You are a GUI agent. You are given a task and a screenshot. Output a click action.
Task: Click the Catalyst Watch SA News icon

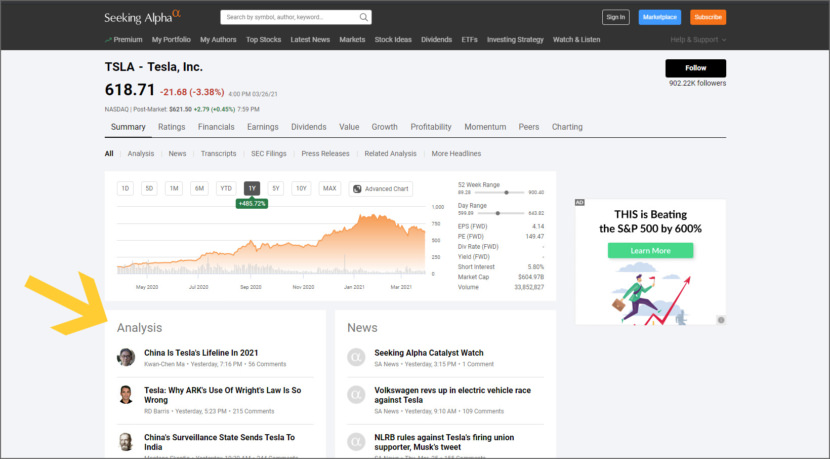click(355, 358)
